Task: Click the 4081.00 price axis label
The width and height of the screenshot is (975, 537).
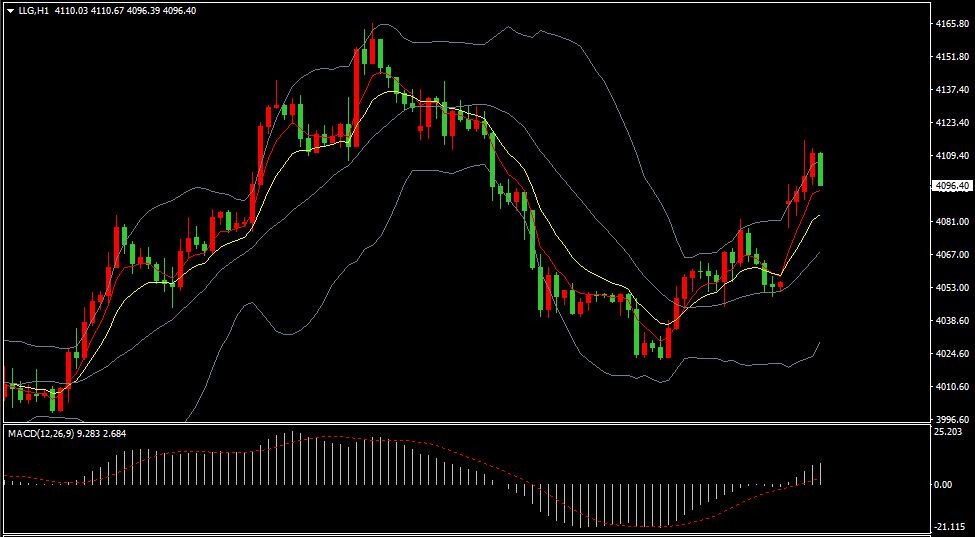Action: coord(953,221)
